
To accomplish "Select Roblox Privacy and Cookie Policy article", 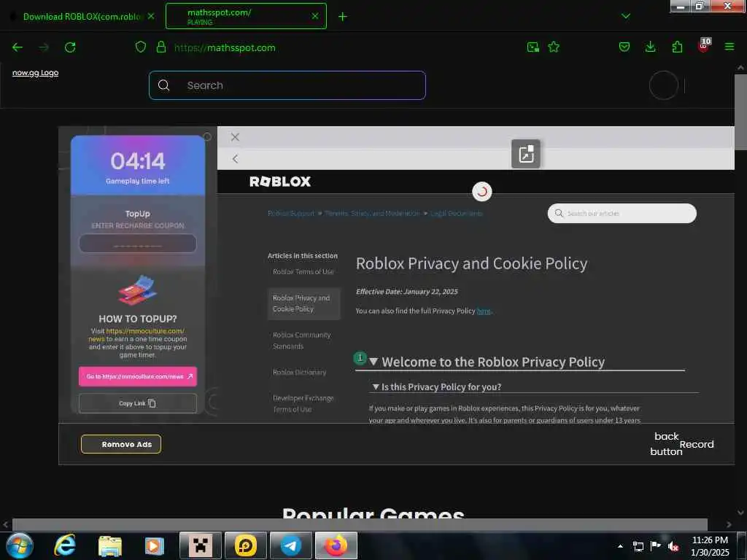I will 304,303.
